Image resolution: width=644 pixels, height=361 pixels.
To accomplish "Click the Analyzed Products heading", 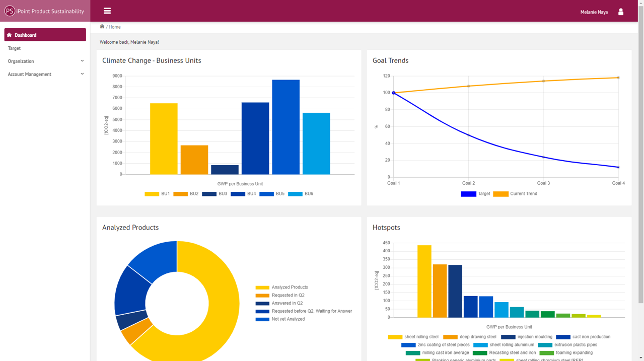I will (x=130, y=228).
